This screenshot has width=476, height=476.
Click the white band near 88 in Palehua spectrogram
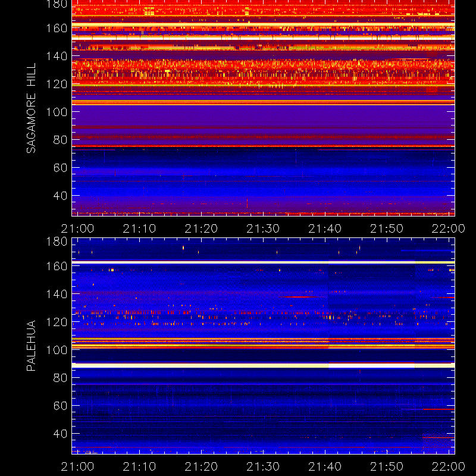pyautogui.click(x=263, y=366)
